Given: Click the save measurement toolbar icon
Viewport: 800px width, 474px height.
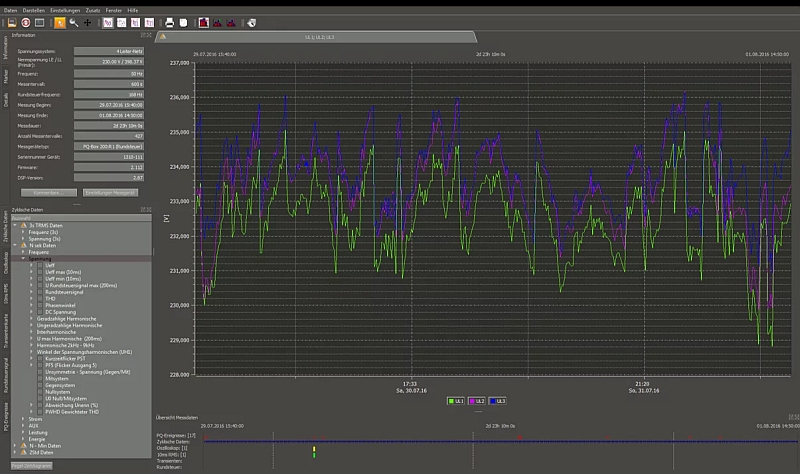Looking at the screenshot, I should [x=12, y=23].
